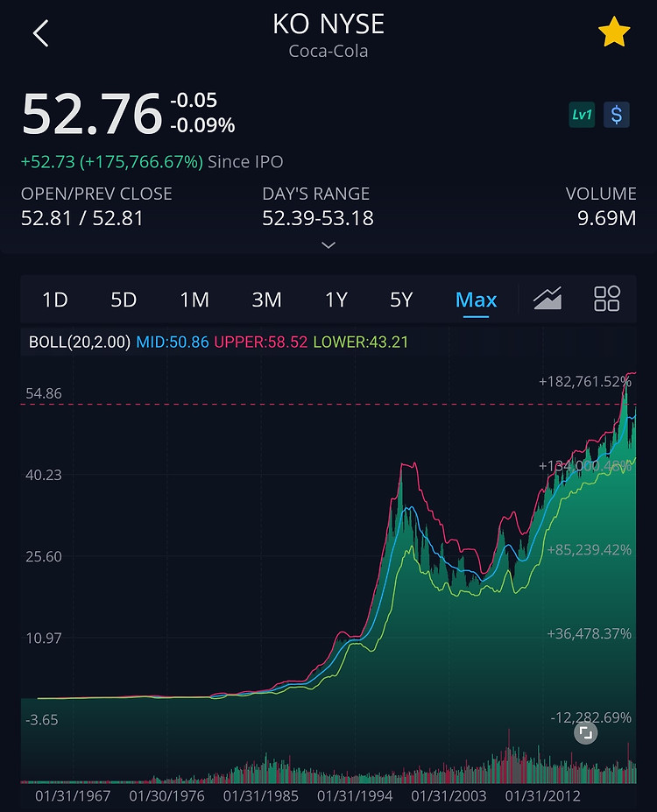
Task: Tap the Since IPO gain text
Action: (x=152, y=162)
